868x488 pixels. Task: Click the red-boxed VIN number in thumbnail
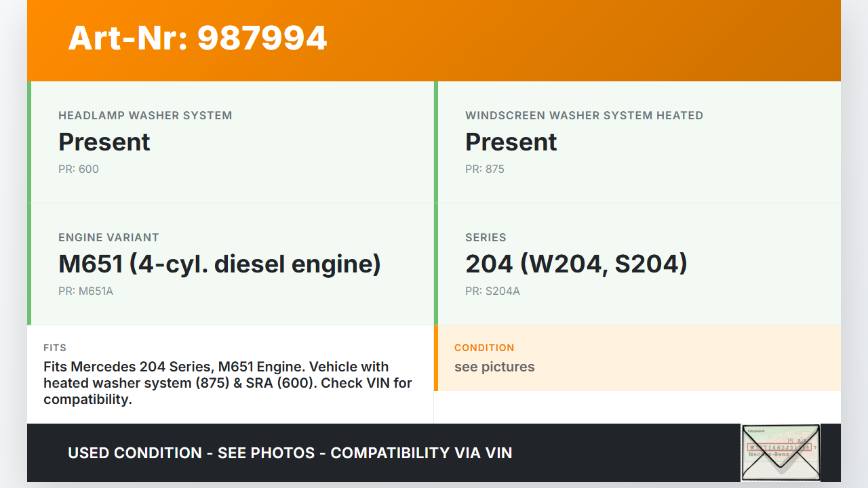point(778,447)
